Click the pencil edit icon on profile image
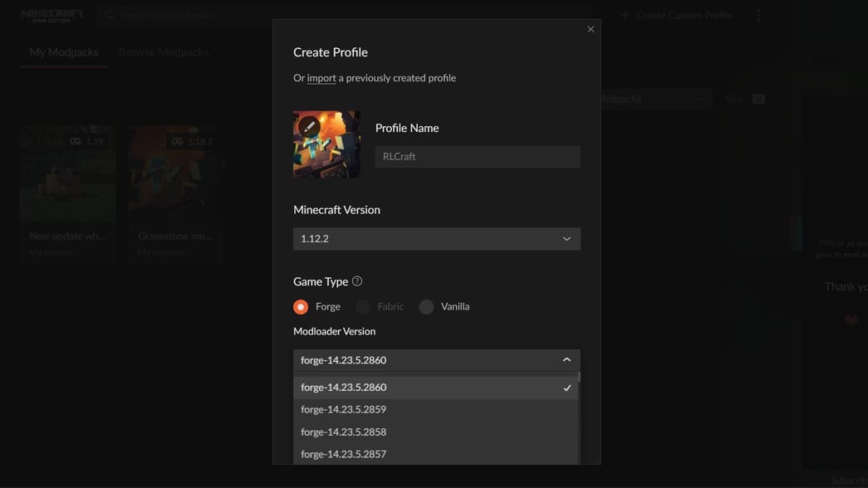This screenshot has height=488, width=868. (309, 127)
